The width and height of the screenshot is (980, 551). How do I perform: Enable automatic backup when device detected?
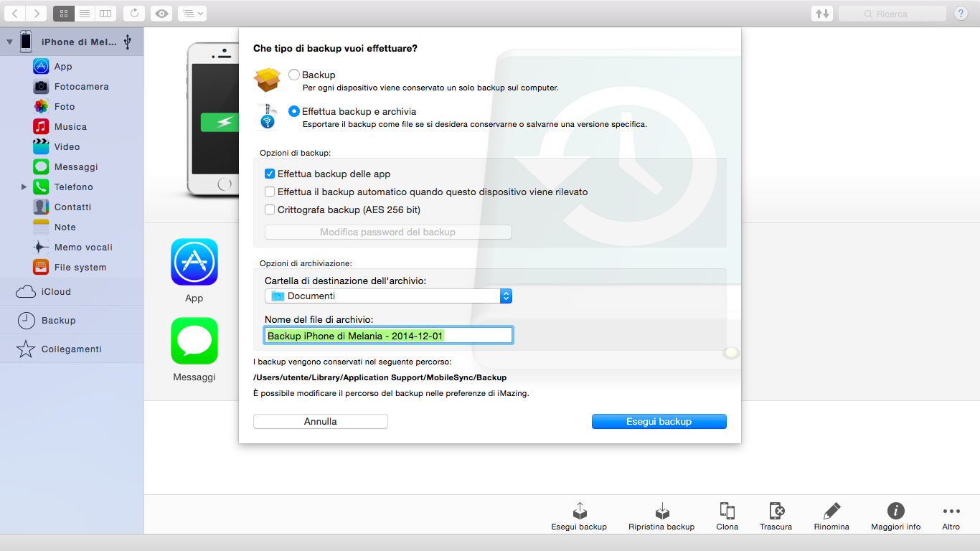tap(270, 192)
